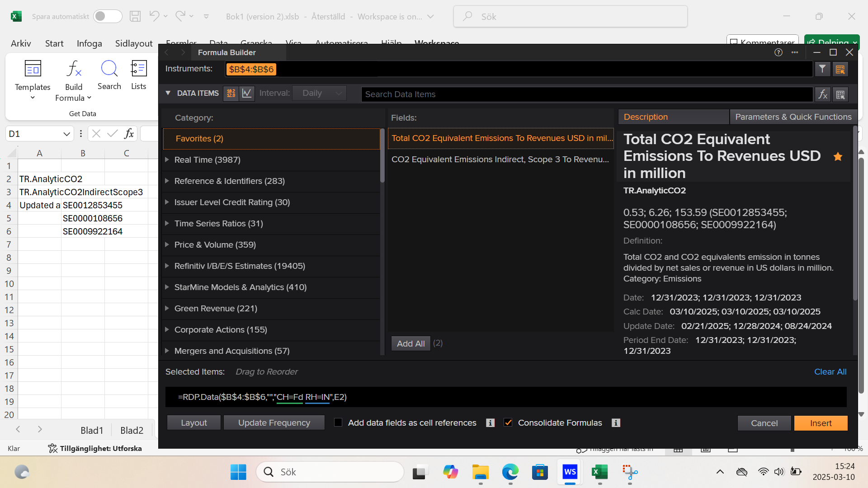Viewport: 868px width, 488px height.
Task: Open the Sidlayout ribbon tab
Action: click(x=133, y=43)
